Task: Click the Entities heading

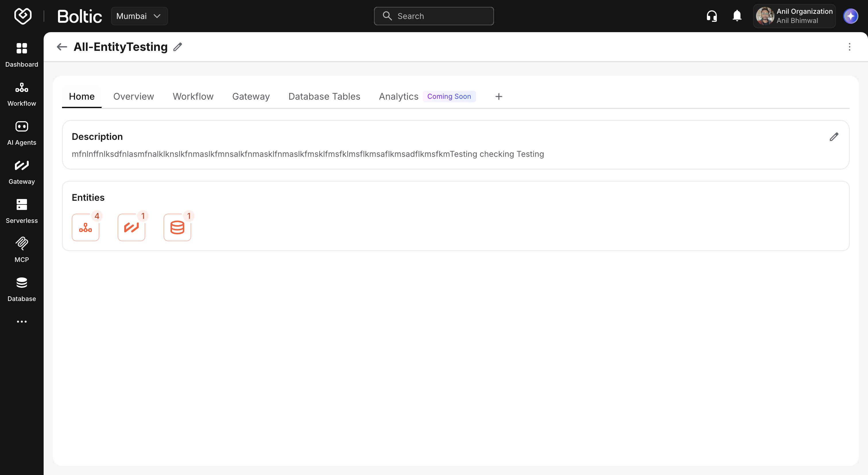Action: click(x=88, y=198)
